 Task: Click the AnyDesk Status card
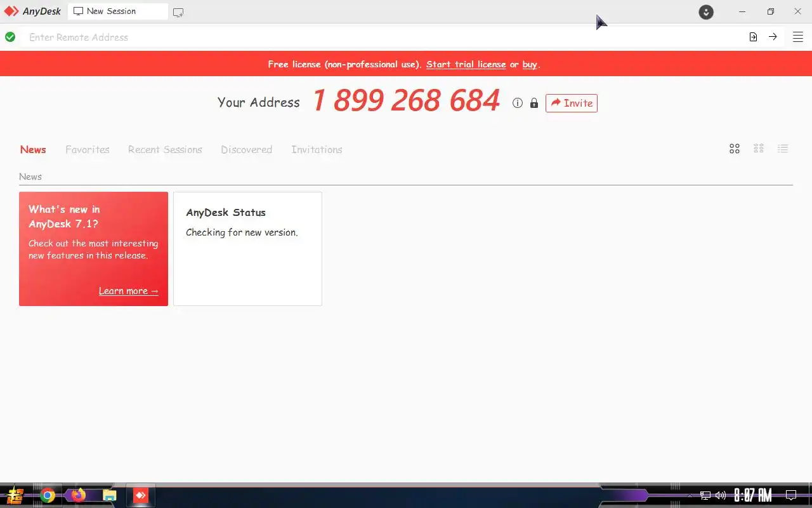point(247,249)
